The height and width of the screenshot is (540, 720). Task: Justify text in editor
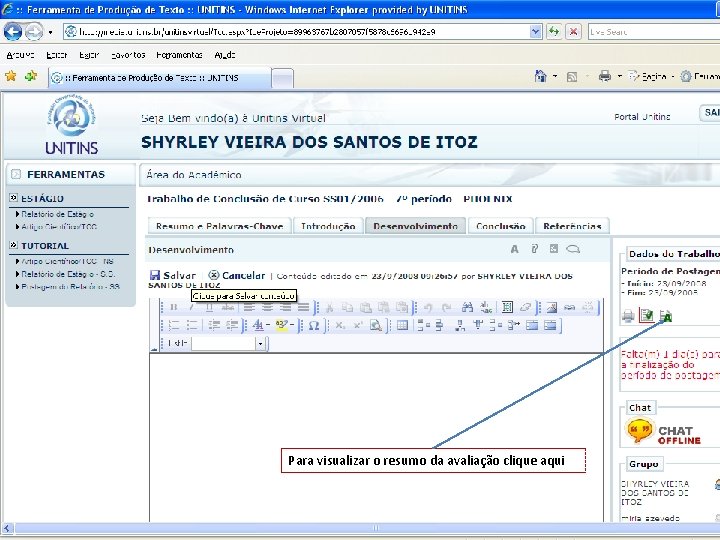click(x=303, y=307)
